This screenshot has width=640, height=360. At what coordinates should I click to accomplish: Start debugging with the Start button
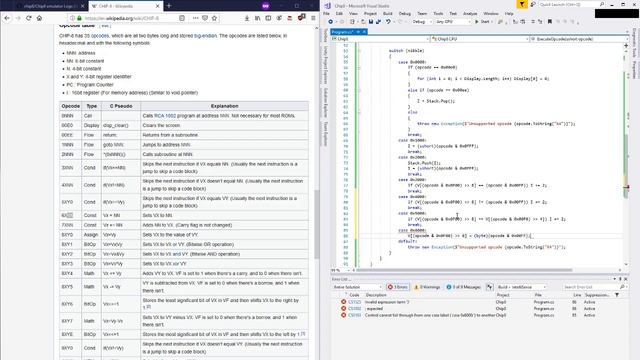point(482,22)
